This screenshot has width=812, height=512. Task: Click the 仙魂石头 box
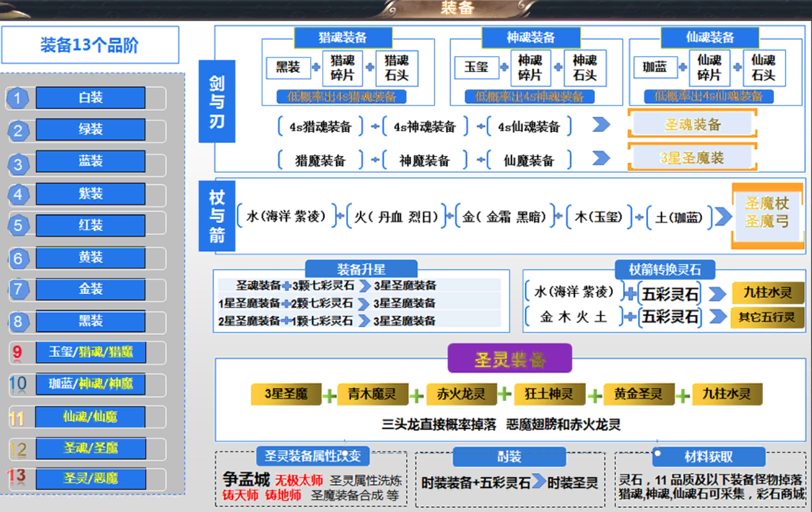pyautogui.click(x=764, y=68)
